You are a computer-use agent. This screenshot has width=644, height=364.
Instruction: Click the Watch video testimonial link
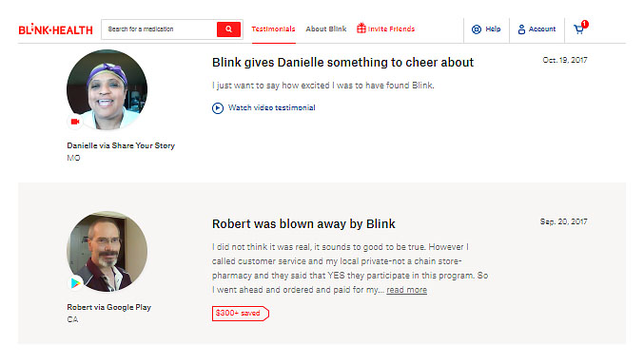point(272,108)
